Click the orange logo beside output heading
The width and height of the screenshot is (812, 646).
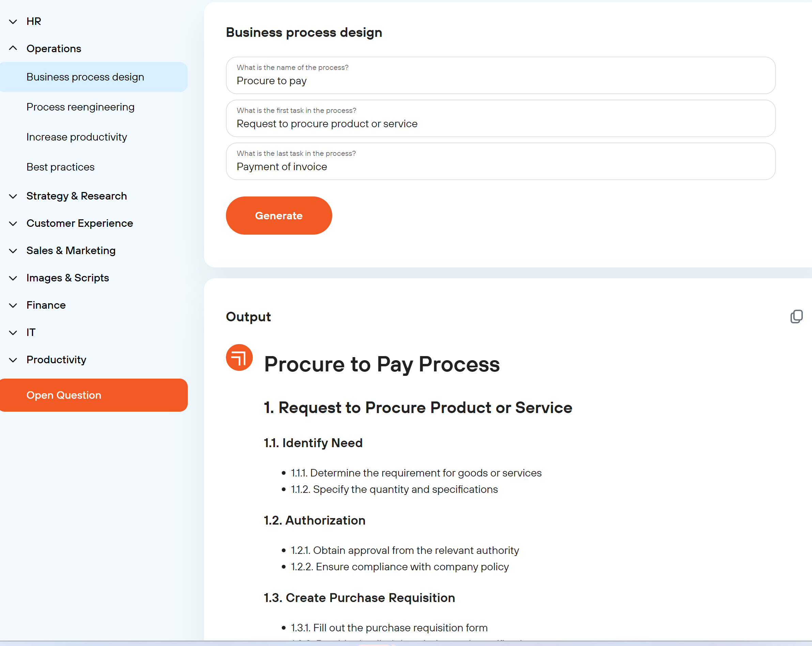point(239,357)
